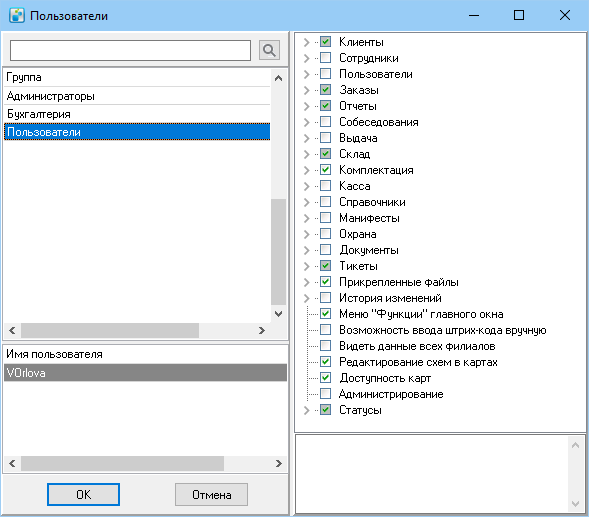Click user list scroll right arrow
The image size is (589, 517).
[278, 463]
